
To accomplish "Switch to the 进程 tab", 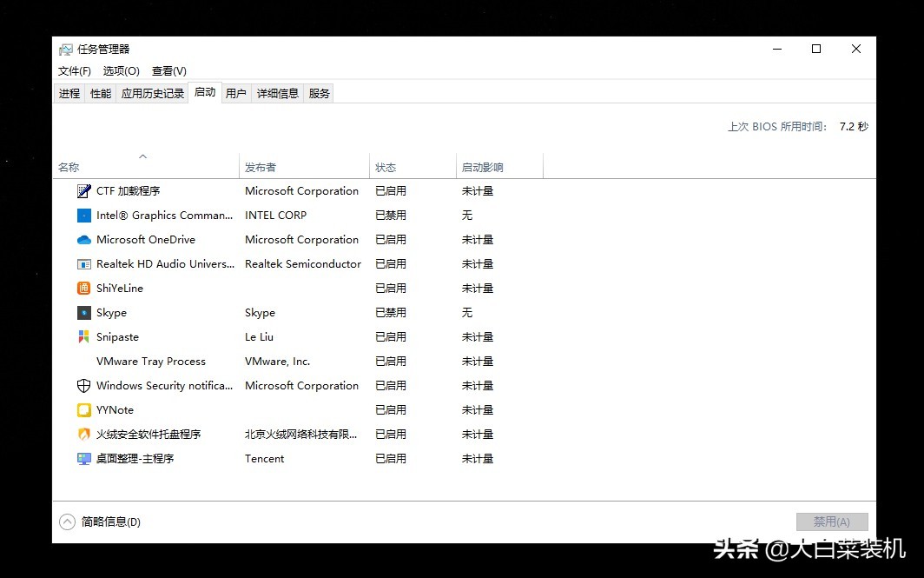I will (x=69, y=93).
